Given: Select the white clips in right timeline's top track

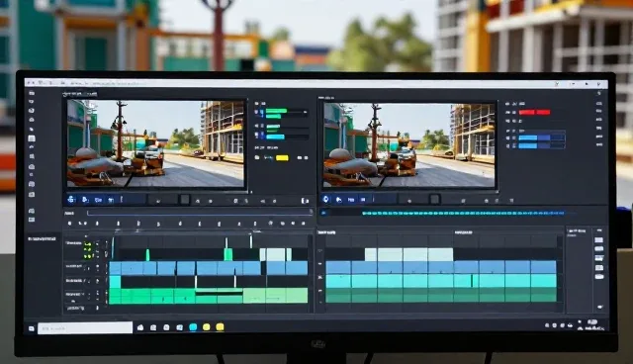Looking at the screenshot, I should pos(408,254).
